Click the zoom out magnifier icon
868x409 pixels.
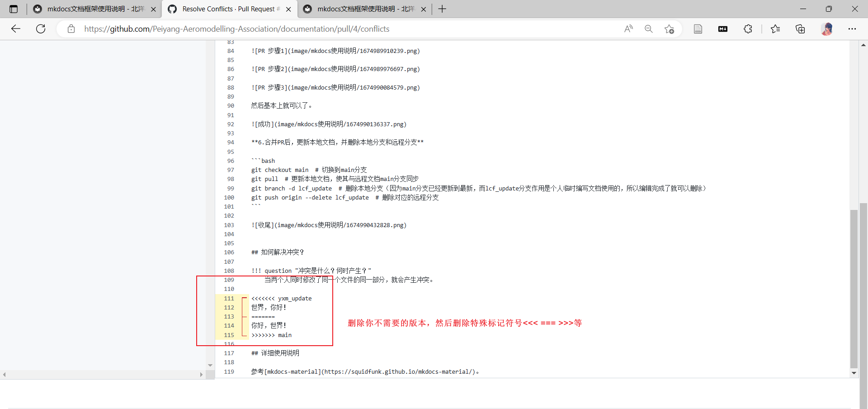click(648, 29)
